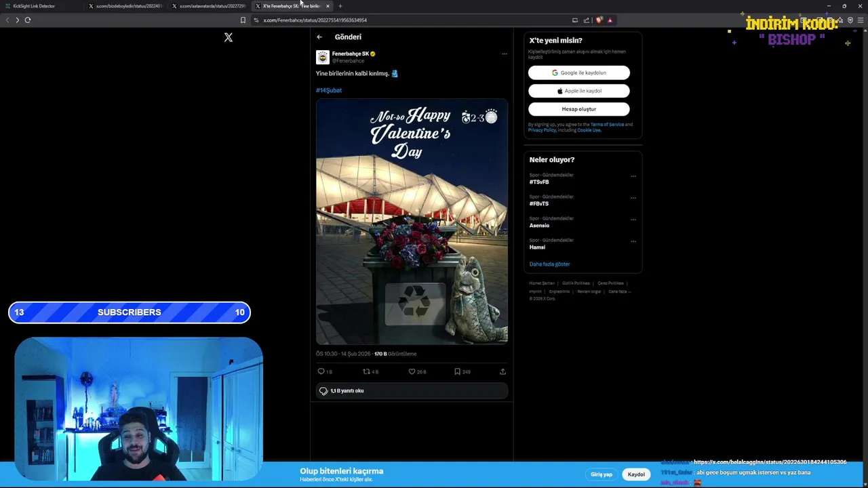Open more options for #TSvFB trend
This screenshot has width=868, height=488.
point(633,176)
